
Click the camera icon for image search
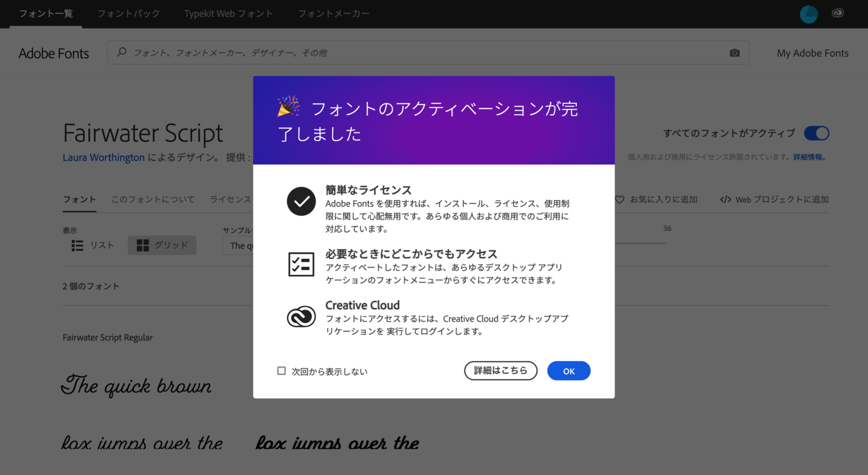pyautogui.click(x=734, y=52)
